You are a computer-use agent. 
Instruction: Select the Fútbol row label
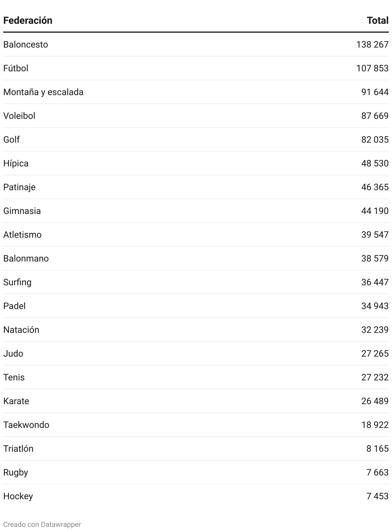(x=16, y=68)
